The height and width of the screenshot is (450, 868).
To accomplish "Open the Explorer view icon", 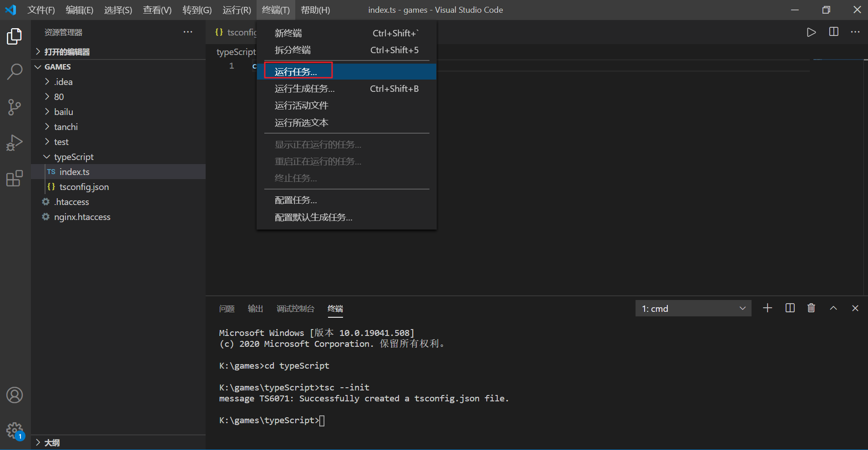I will click(x=15, y=36).
